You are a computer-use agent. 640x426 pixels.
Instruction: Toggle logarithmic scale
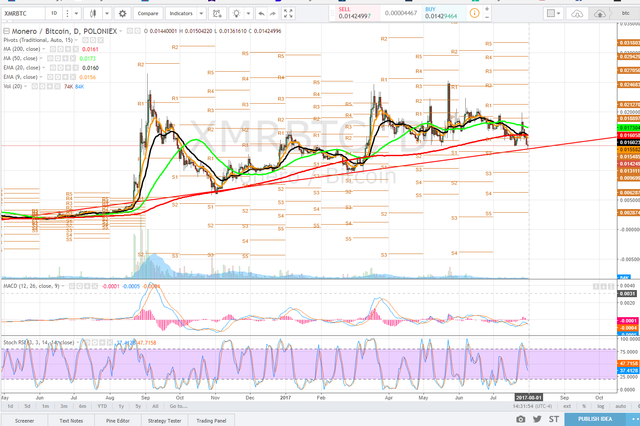[x=600, y=406]
